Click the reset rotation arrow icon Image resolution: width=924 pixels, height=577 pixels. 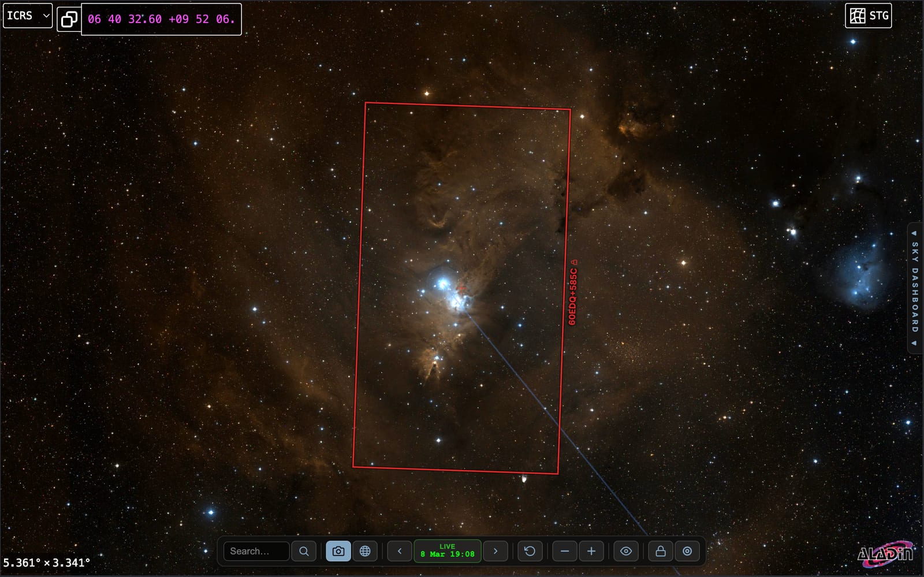point(530,551)
